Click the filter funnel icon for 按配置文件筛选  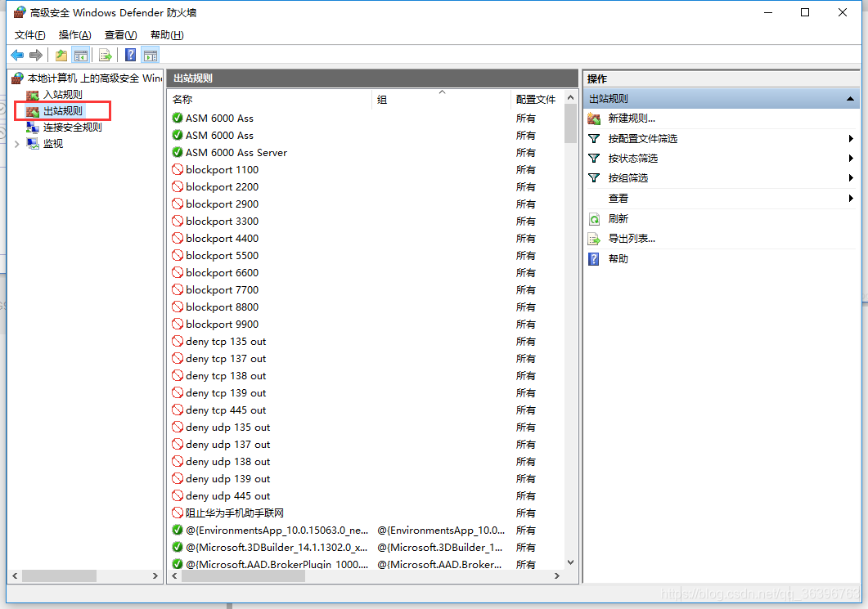[x=594, y=139]
